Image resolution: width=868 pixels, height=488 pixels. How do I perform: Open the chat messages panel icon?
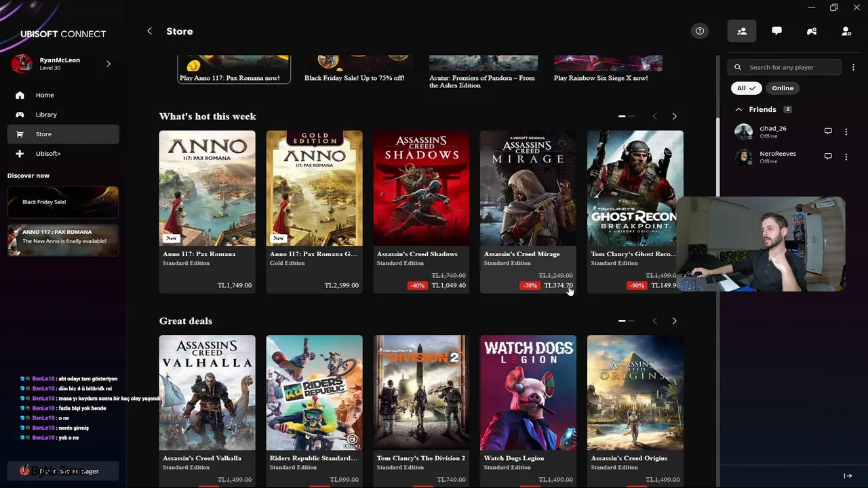click(x=776, y=31)
